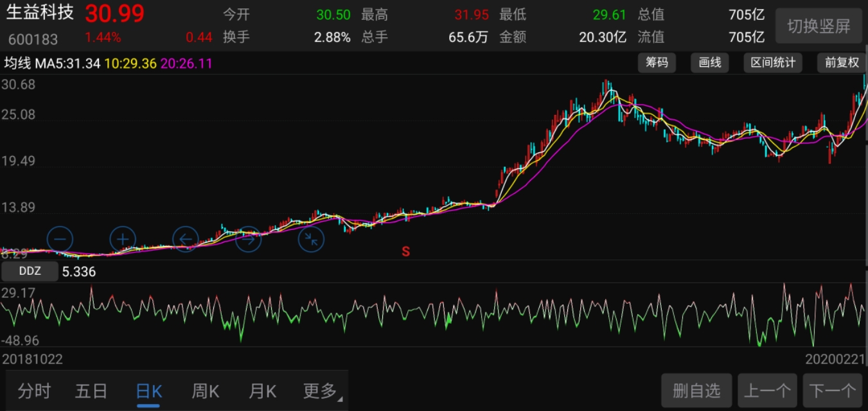Tap the 总手 volume 65.6万
The width and height of the screenshot is (868, 411).
tap(468, 37)
